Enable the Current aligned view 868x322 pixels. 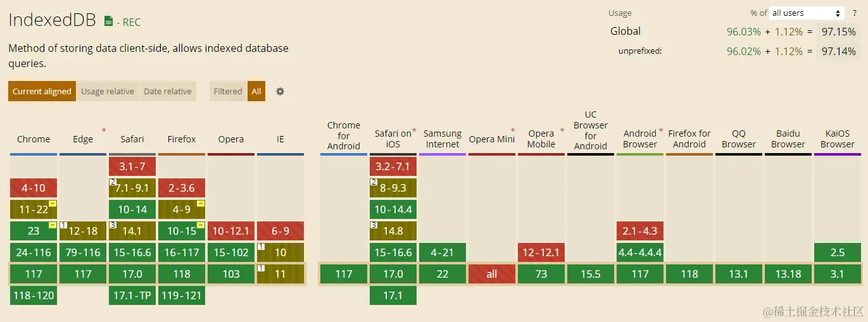point(42,91)
